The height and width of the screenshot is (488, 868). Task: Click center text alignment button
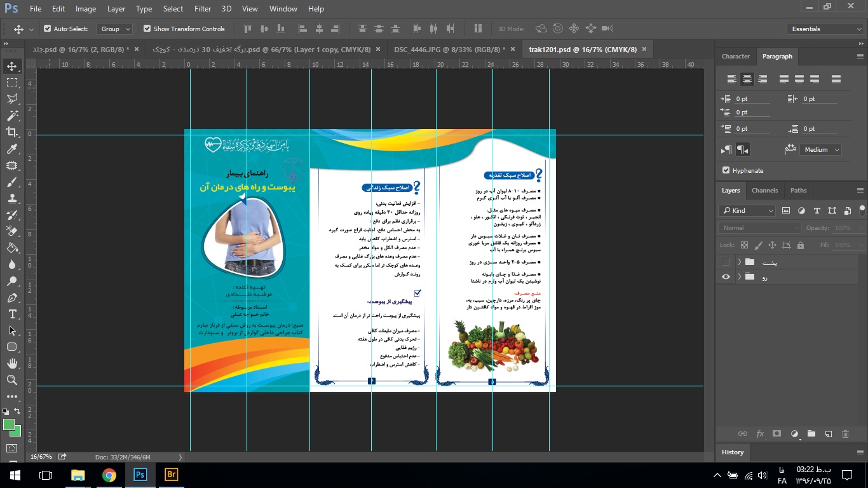tap(747, 79)
